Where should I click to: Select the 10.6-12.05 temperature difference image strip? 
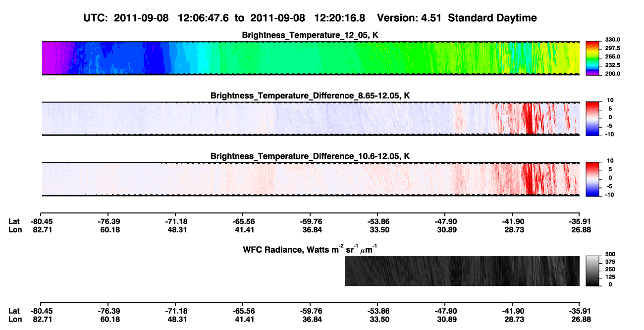coord(311,179)
